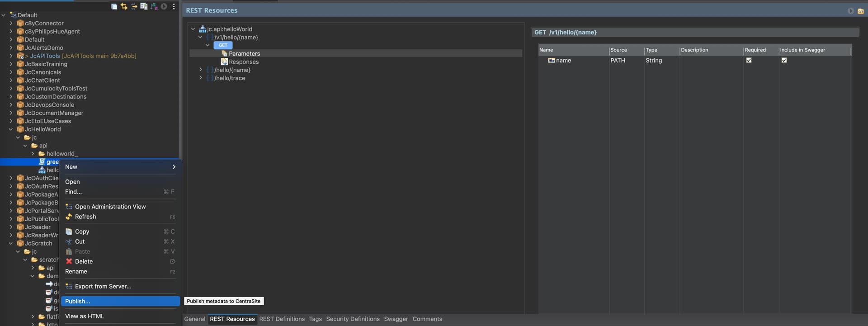This screenshot has height=326, width=868.
Task: Expand the helloworld_ folder
Action: pyautogui.click(x=33, y=154)
